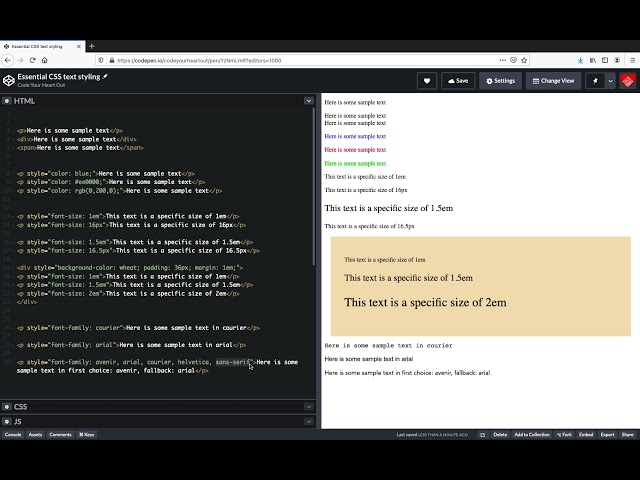
Task: Delete this pen
Action: (500, 435)
